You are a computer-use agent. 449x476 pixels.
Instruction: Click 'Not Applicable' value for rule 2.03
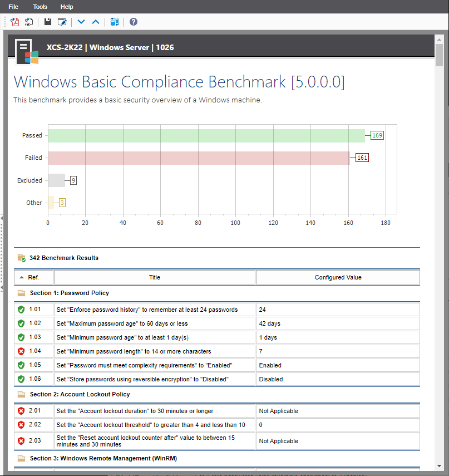[x=279, y=441]
